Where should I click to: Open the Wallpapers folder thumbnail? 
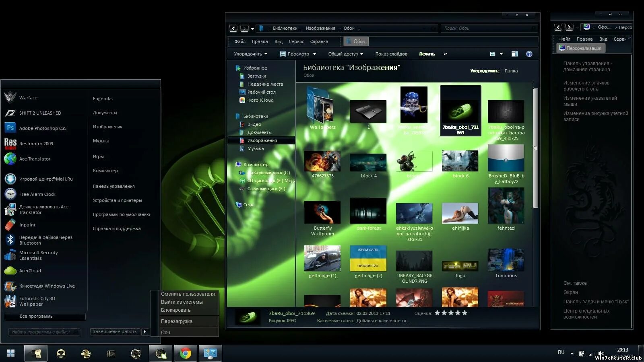click(322, 109)
